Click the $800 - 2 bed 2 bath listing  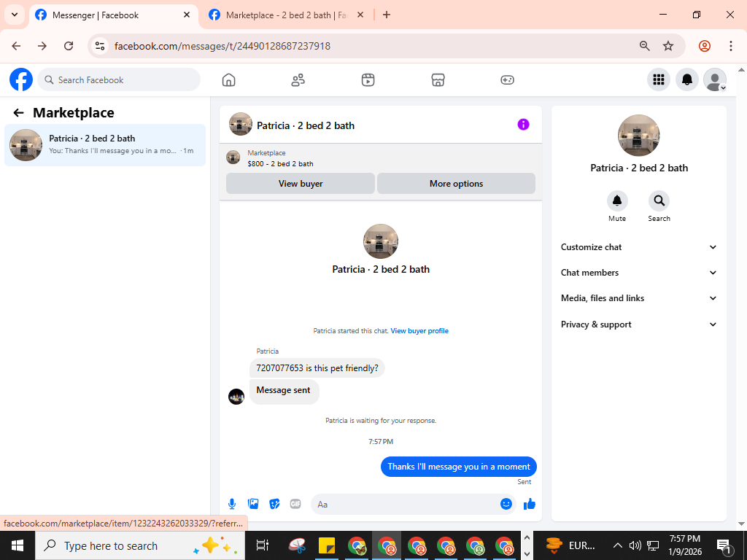pos(280,164)
